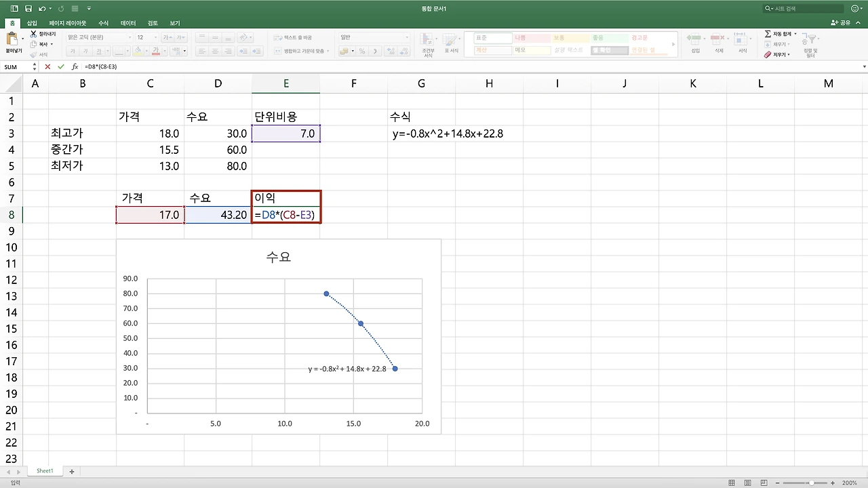Click the increase font size icon

tap(169, 38)
